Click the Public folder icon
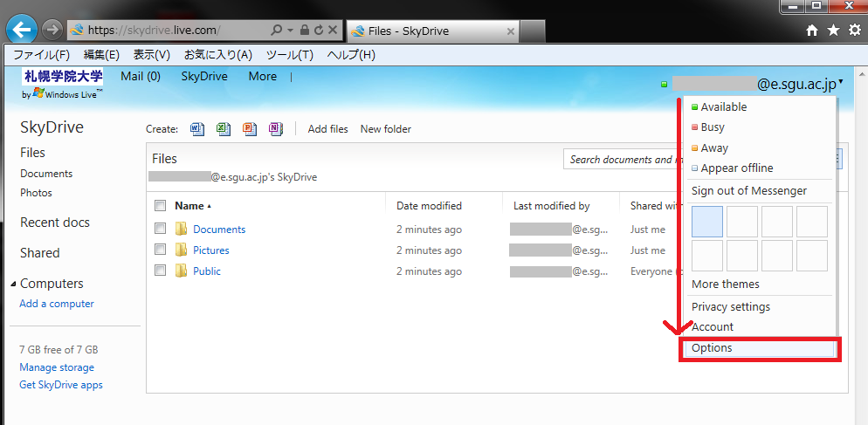The width and height of the screenshot is (868, 425). (181, 271)
